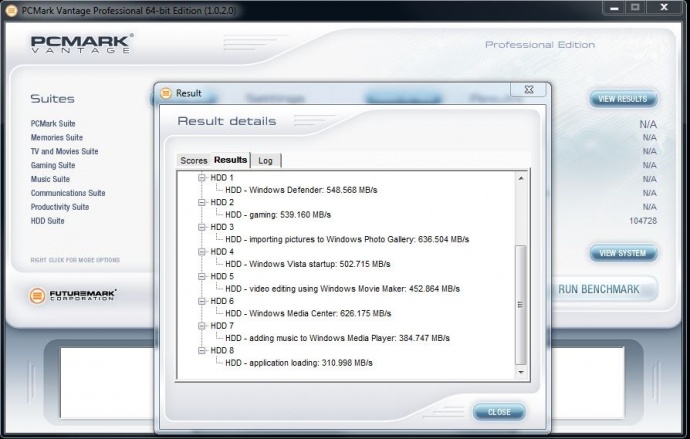Maximize the PCMark Vantage window
The image size is (690, 439).
coord(635,7)
